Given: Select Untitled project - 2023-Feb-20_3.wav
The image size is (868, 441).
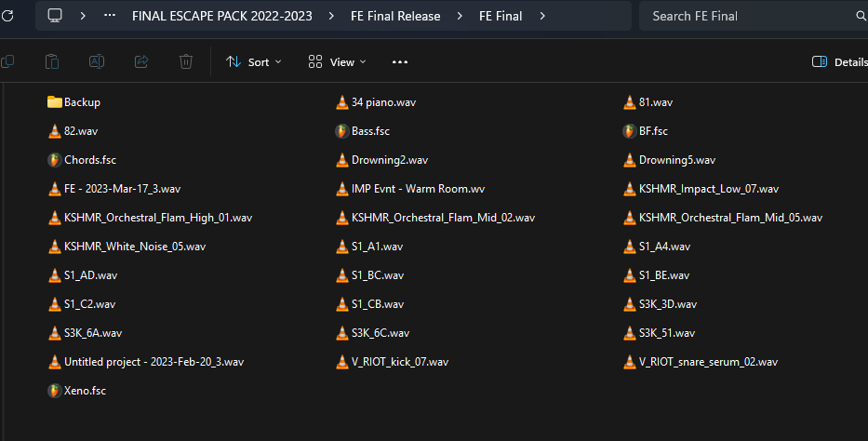Looking at the screenshot, I should 154,361.
